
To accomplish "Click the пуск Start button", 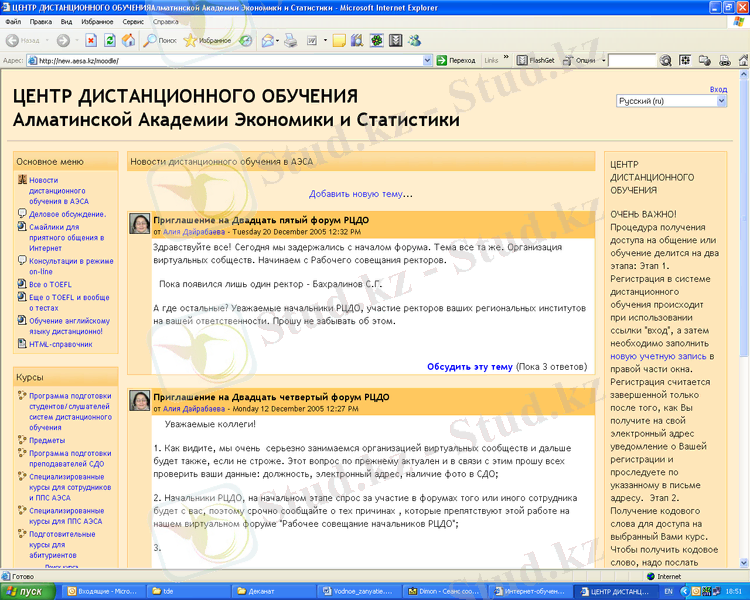I will pyautogui.click(x=28, y=591).
